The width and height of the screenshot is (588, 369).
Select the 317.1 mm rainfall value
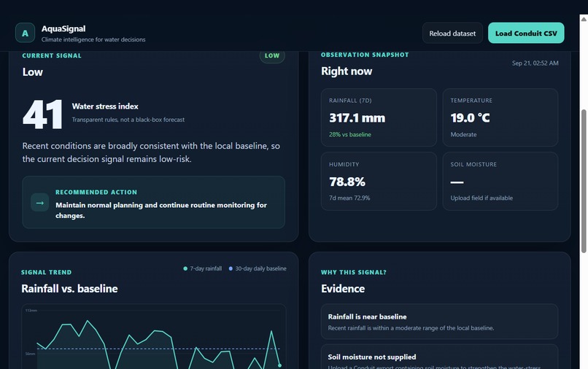pos(357,118)
